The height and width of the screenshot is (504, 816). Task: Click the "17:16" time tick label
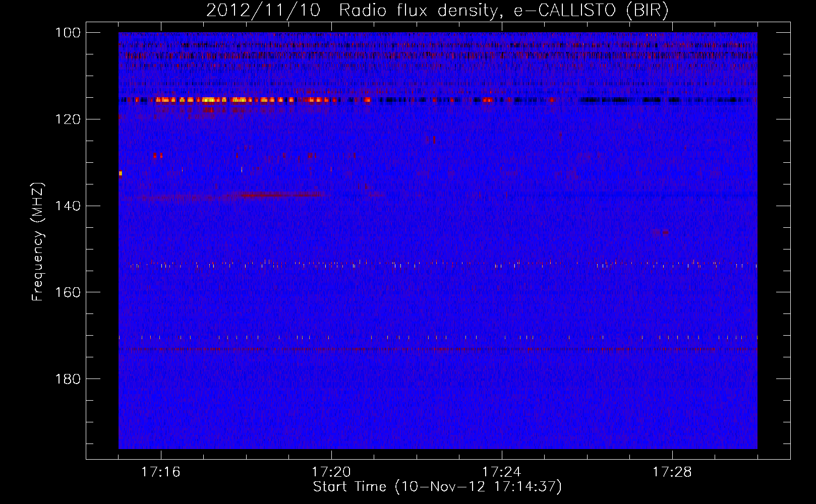tap(161, 472)
